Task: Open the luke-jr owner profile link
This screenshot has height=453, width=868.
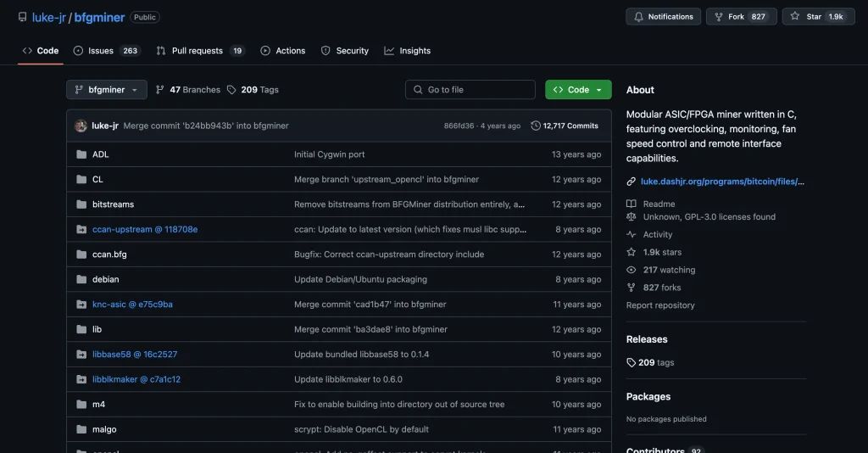Action: tap(48, 17)
